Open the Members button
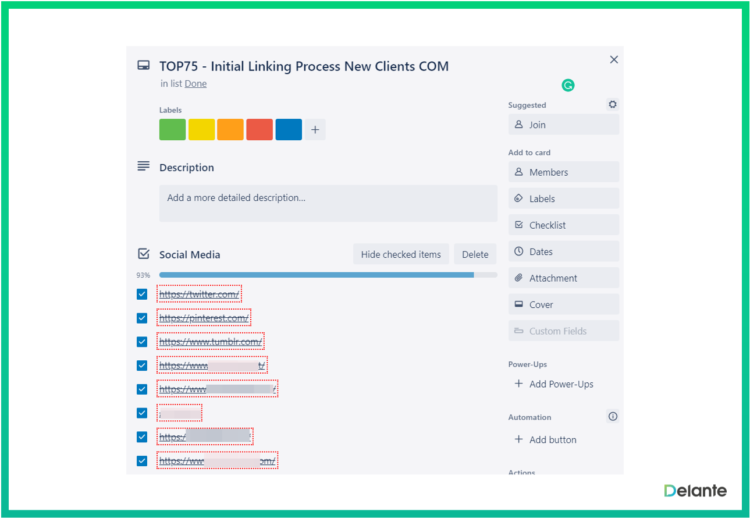Screen dimensions: 750x518 pyautogui.click(x=563, y=172)
